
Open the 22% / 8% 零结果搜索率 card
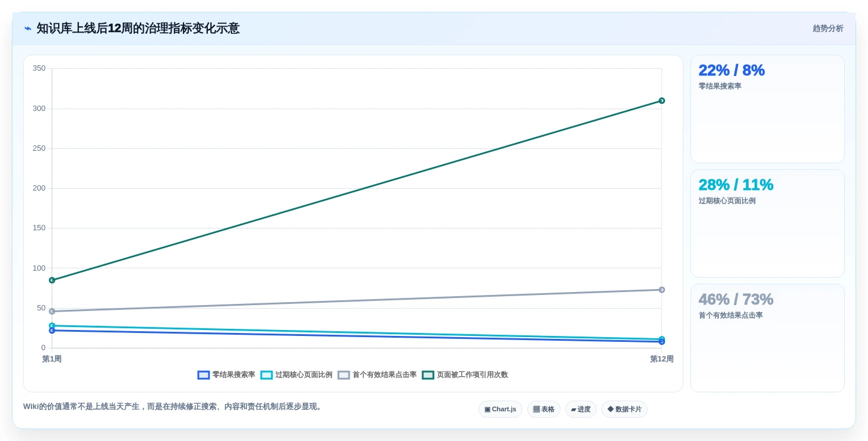point(767,109)
